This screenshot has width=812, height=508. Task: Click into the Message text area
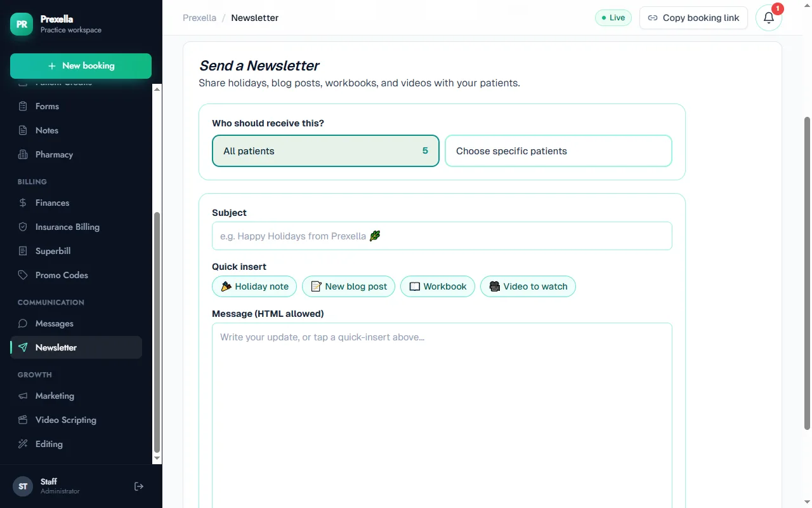(442, 415)
